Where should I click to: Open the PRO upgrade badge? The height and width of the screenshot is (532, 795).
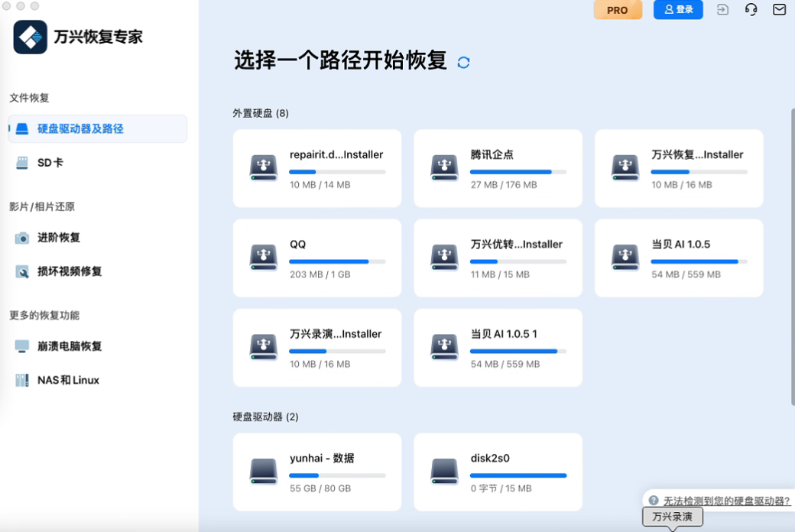618,10
